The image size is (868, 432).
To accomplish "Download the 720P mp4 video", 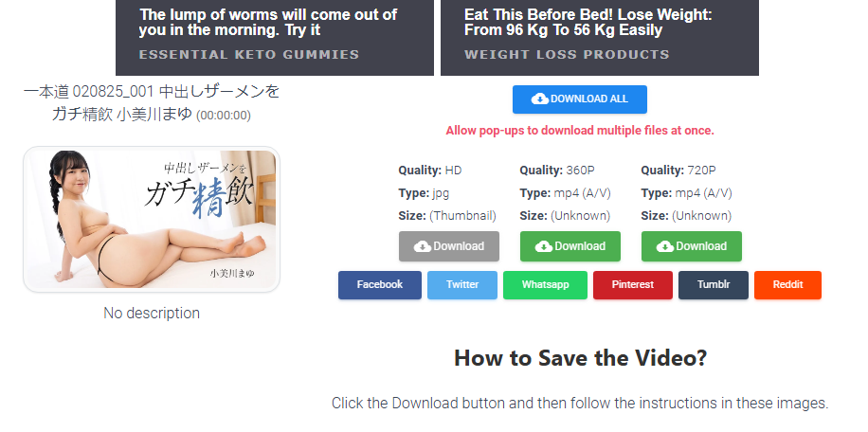I will (x=692, y=246).
